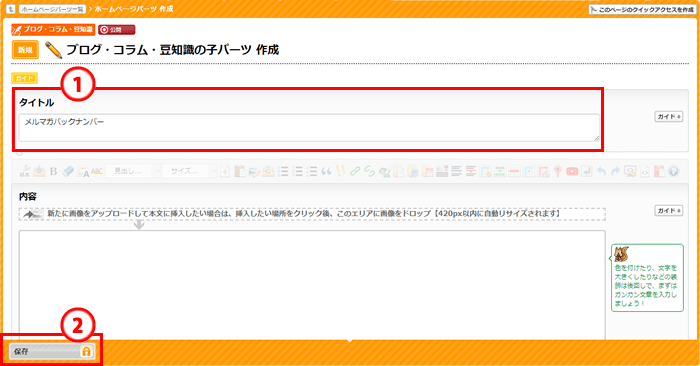Insert a map pin location
The image size is (700, 366).
coord(558,171)
